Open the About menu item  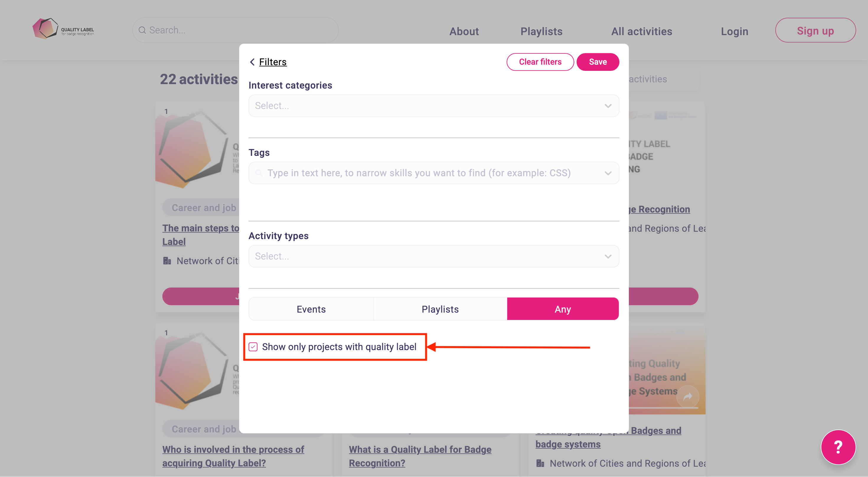[464, 31]
